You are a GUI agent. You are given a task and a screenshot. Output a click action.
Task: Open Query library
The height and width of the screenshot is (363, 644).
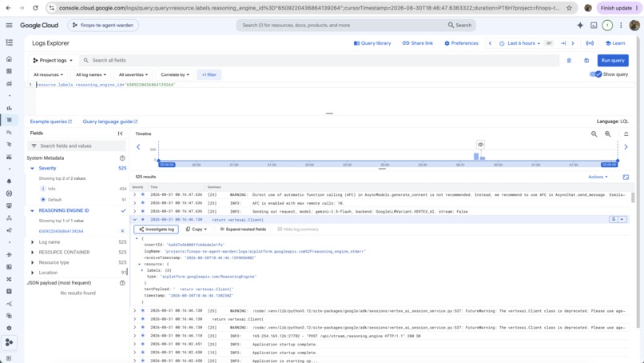(x=372, y=43)
